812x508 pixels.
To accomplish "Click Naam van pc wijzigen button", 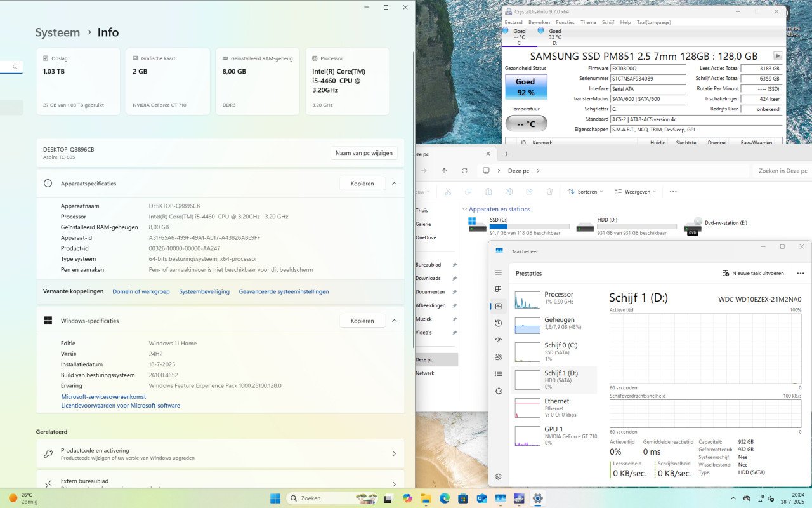I will click(365, 153).
